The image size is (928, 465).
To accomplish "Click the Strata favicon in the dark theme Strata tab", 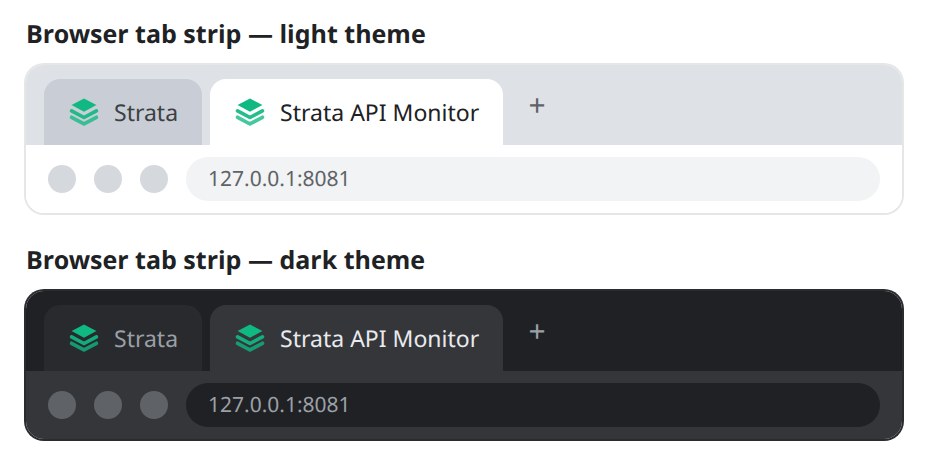I will point(84,338).
